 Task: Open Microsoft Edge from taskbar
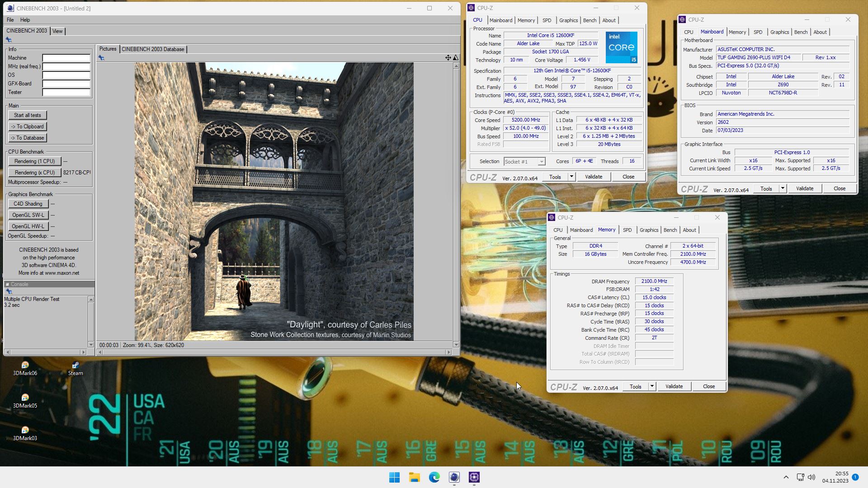click(x=434, y=477)
